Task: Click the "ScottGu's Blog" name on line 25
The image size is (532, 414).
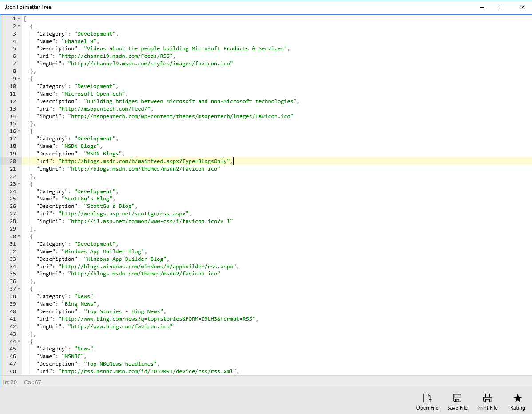Action: coord(87,199)
